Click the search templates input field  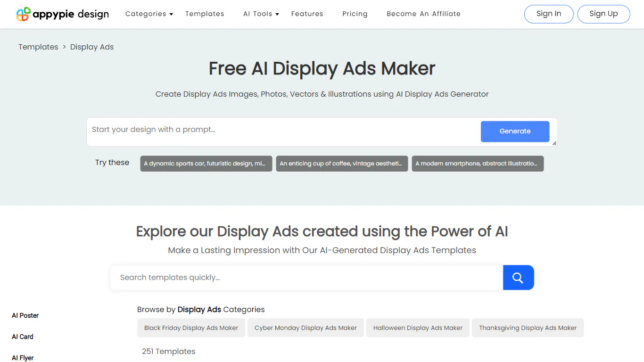(306, 278)
